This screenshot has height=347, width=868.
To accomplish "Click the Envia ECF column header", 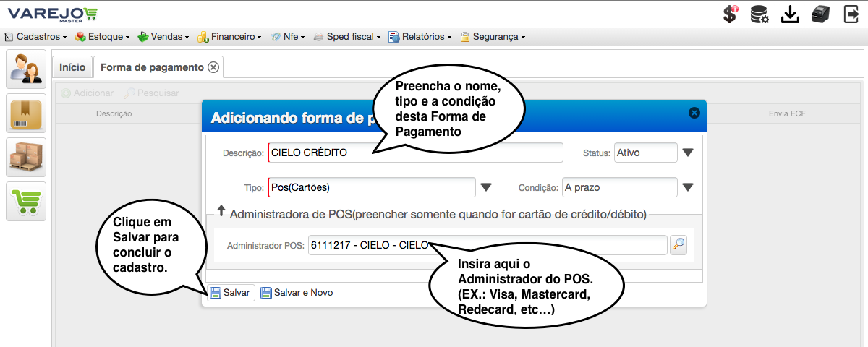I will pos(787,113).
